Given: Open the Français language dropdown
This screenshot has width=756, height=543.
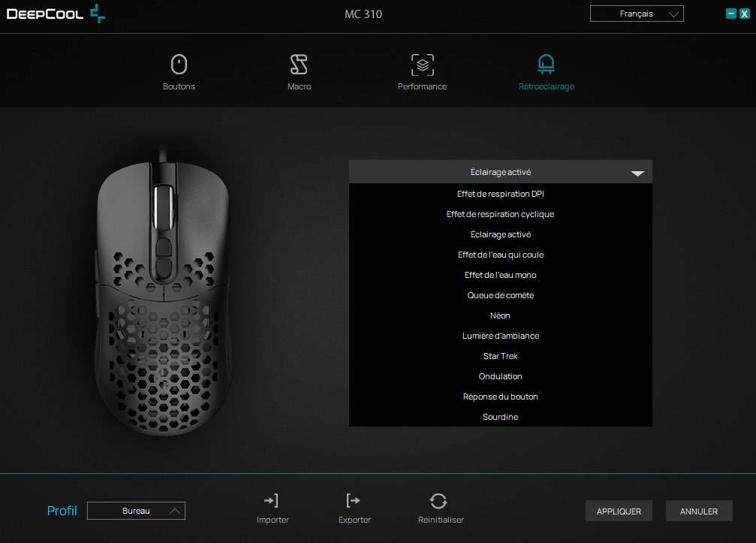Looking at the screenshot, I should [x=637, y=14].
